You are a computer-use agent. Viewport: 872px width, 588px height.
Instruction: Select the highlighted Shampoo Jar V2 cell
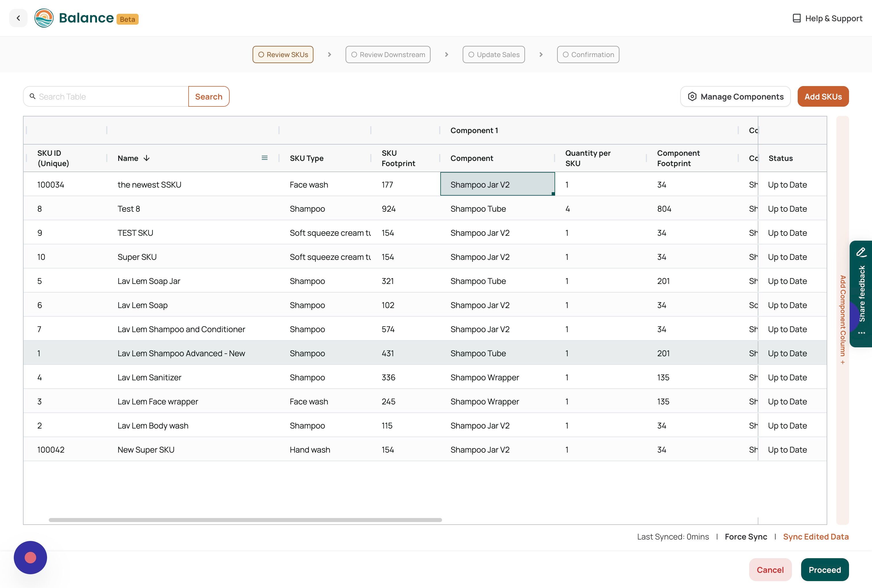click(497, 184)
